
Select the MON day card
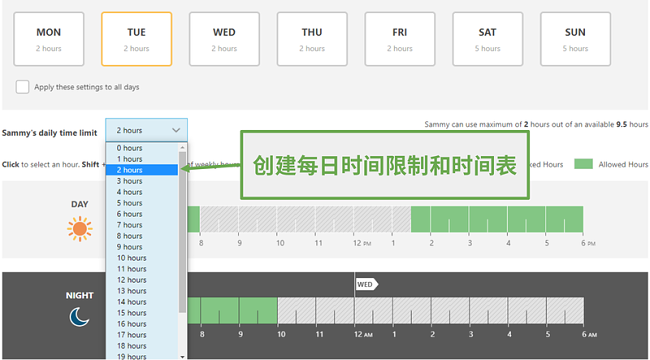click(49, 39)
